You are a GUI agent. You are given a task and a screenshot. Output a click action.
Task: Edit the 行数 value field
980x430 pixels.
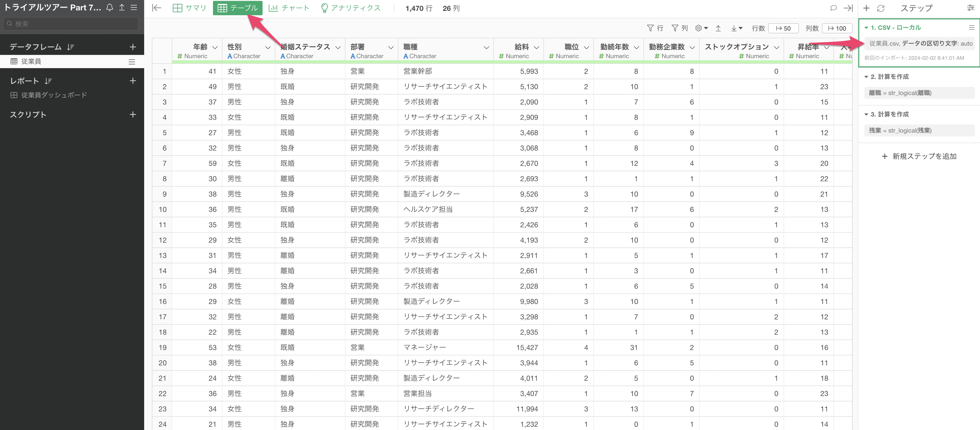[x=783, y=28]
